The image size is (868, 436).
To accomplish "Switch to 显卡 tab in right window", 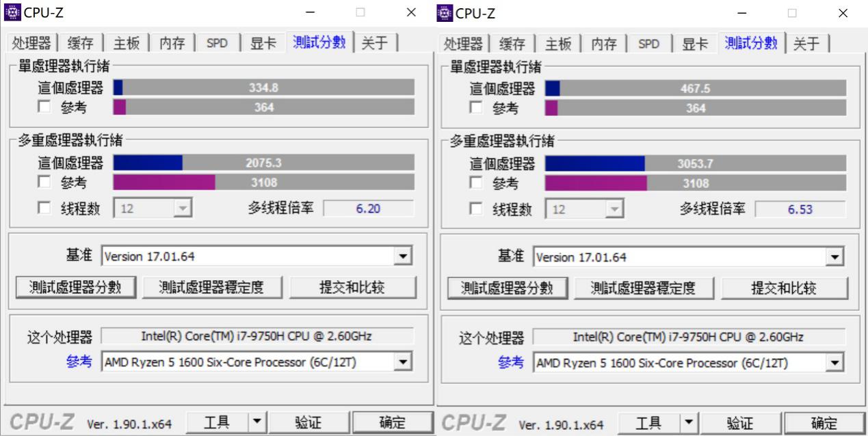I will click(x=696, y=43).
